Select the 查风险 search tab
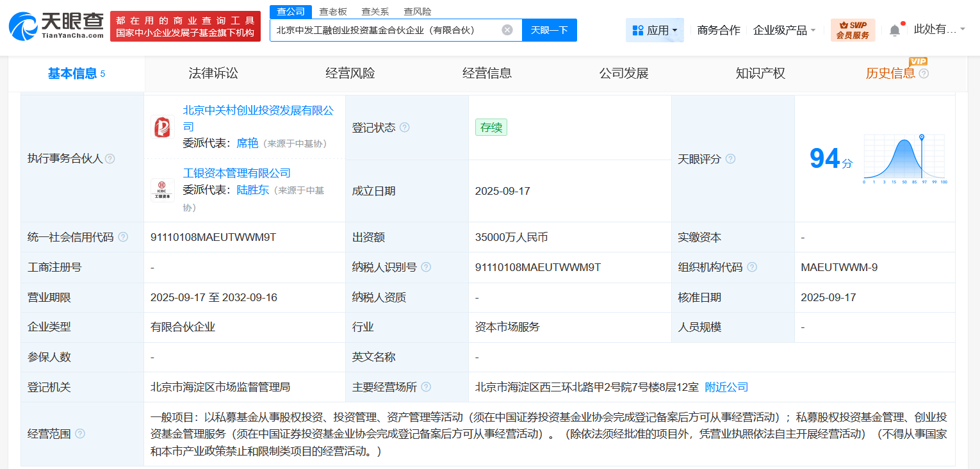 pyautogui.click(x=418, y=11)
